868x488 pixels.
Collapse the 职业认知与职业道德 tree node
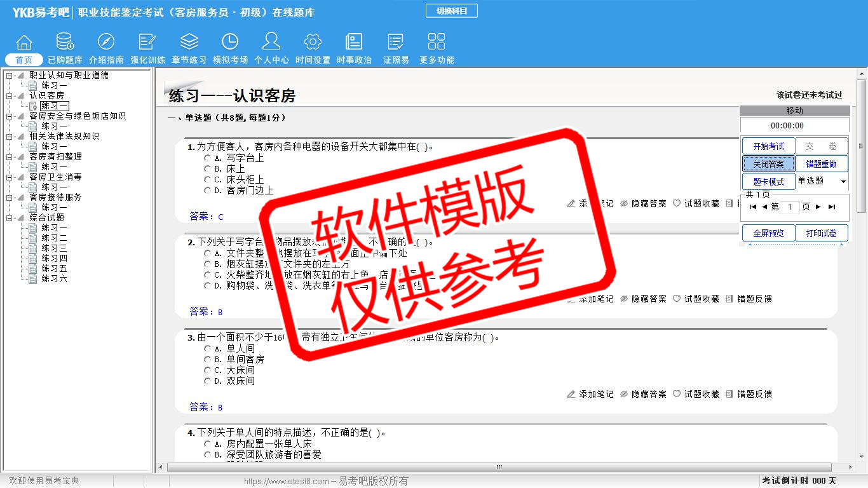10,76
